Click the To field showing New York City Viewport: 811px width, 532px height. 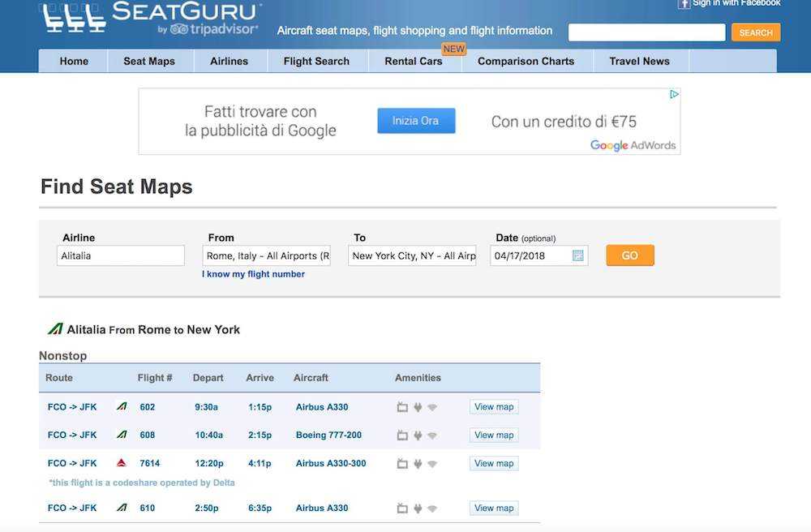413,255
